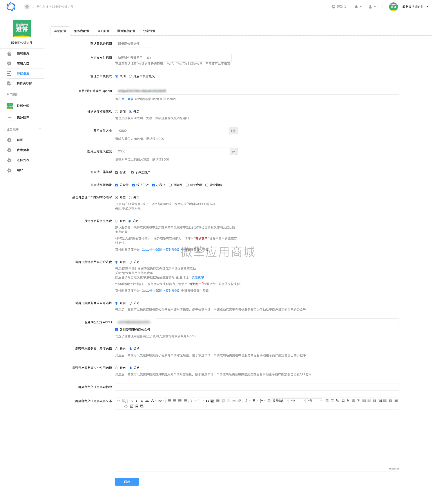Click 首页自定义注意事项标题 input field
Image resolution: width=435 pixels, height=504 pixels.
click(257, 387)
